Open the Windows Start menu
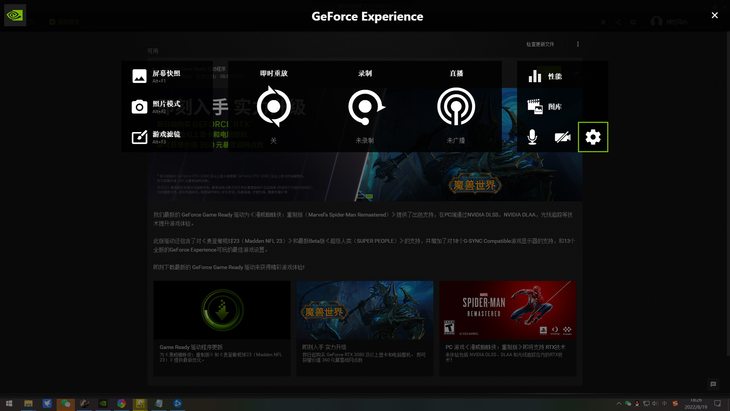Screen dimensions: 730x411 pos(9,404)
